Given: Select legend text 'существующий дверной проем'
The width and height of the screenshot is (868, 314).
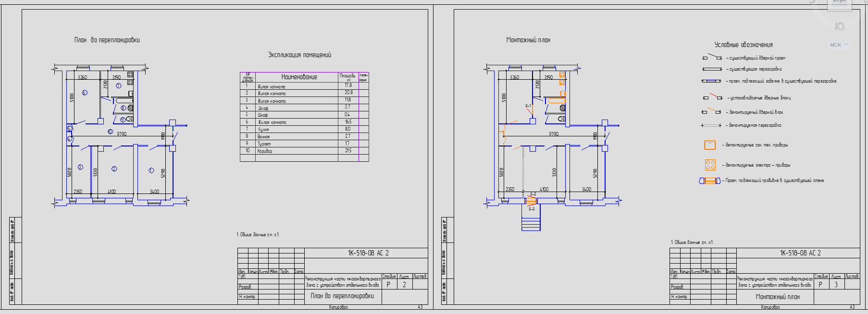Looking at the screenshot, I should [x=757, y=58].
